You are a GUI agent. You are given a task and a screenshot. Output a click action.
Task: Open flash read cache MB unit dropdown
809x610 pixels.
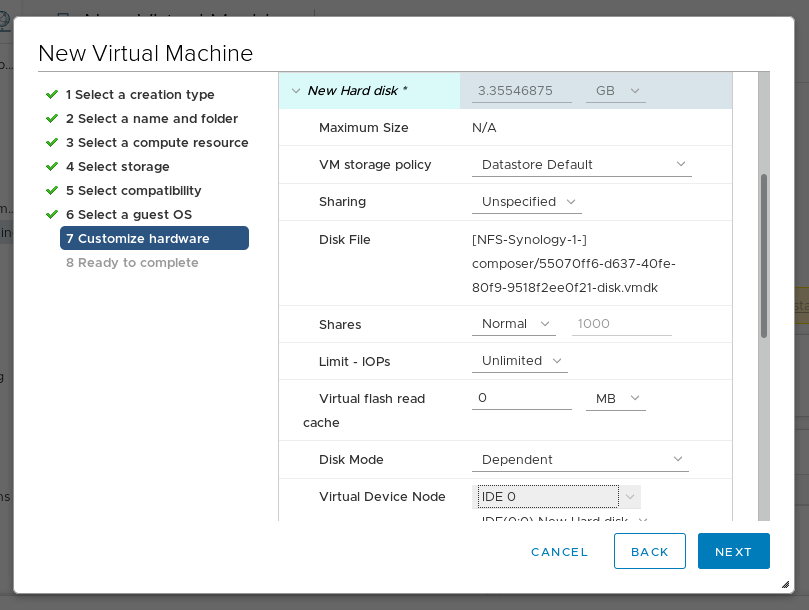[616, 399]
